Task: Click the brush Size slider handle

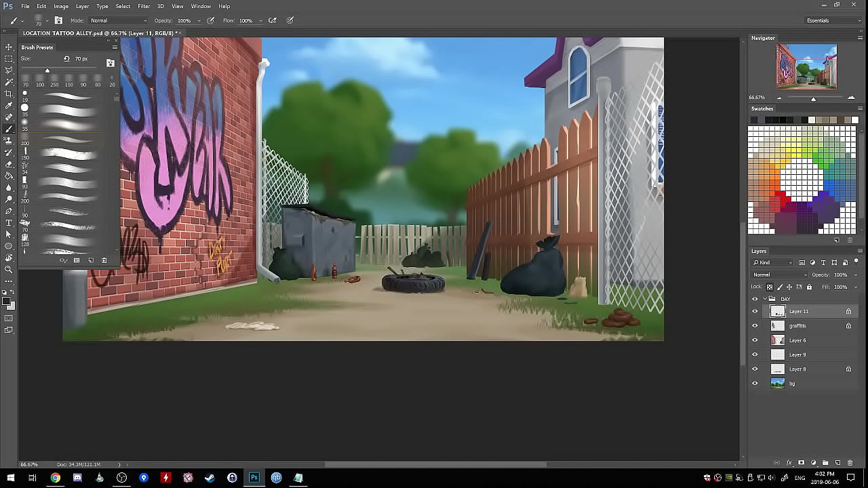Action: pyautogui.click(x=47, y=70)
